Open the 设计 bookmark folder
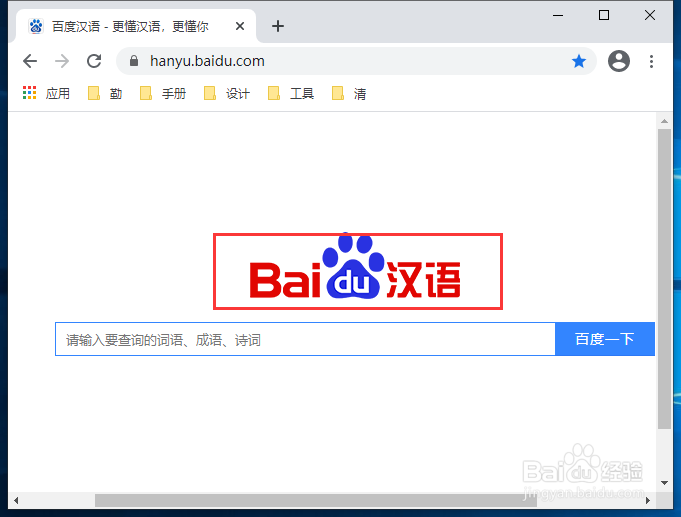The image size is (681, 517). point(227,93)
